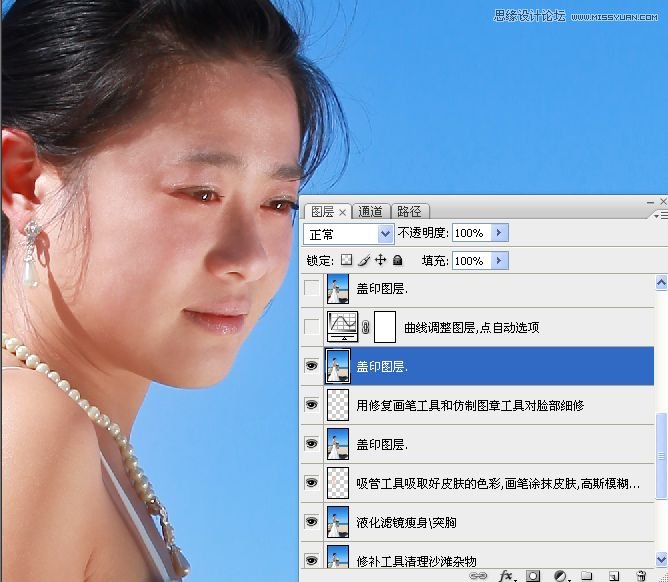Image resolution: width=668 pixels, height=582 pixels.
Task: Show the 曲线调整图层 curves layer
Action: (311, 327)
